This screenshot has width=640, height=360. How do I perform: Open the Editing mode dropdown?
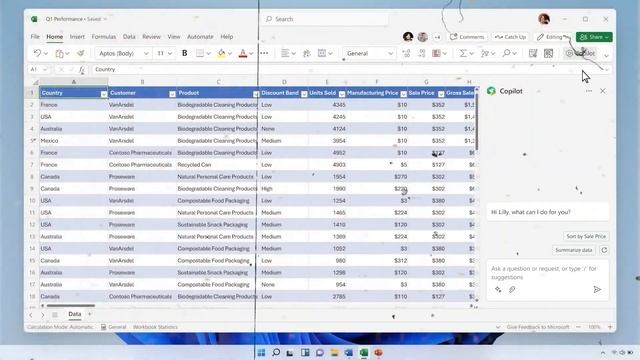(x=553, y=37)
